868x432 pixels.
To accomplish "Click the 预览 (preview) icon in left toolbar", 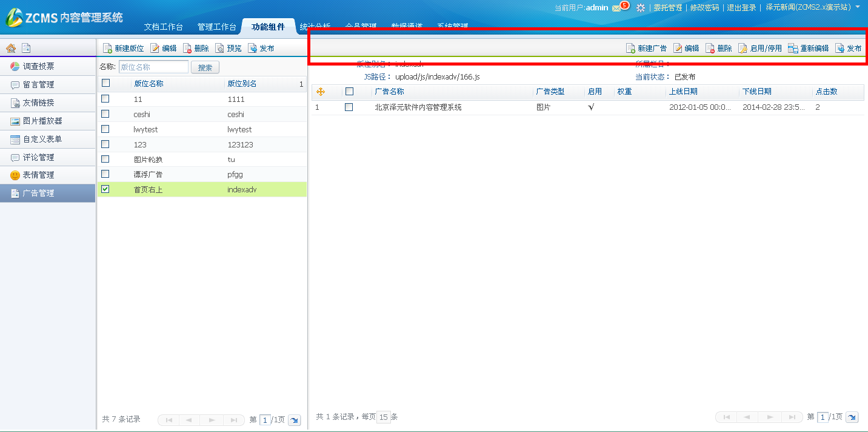I will pyautogui.click(x=220, y=49).
